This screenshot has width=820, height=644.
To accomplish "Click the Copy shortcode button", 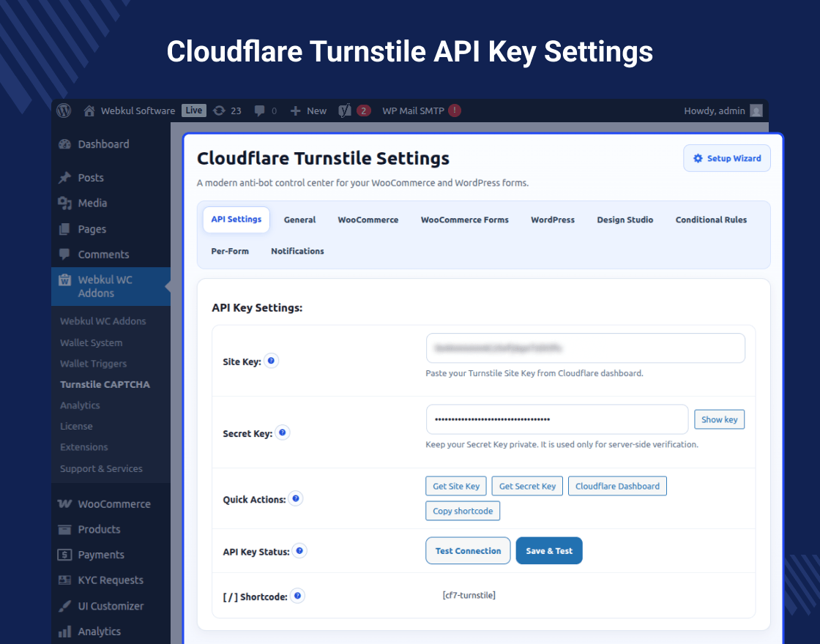I will click(462, 511).
